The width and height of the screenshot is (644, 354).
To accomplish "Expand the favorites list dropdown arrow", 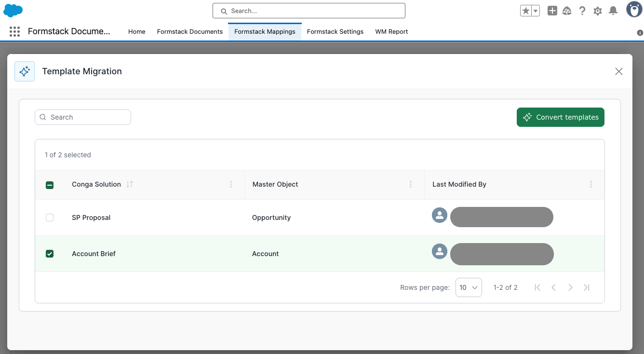I will click(535, 11).
